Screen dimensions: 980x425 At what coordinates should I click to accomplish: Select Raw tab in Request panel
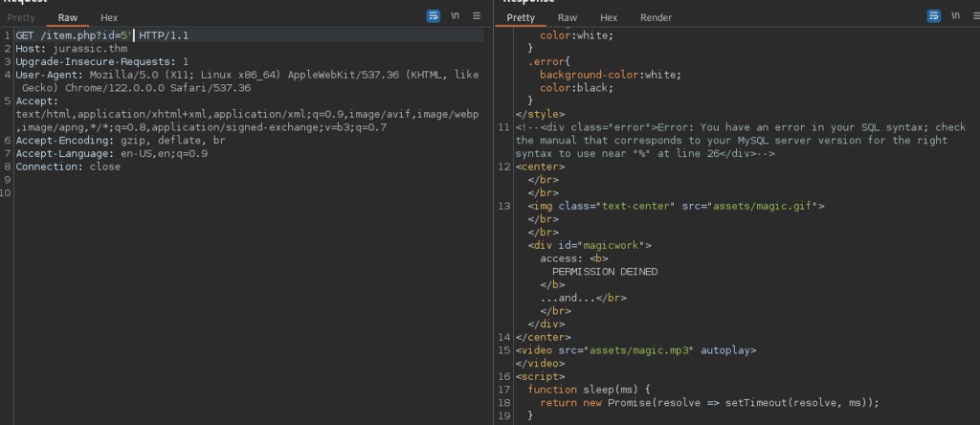click(68, 17)
